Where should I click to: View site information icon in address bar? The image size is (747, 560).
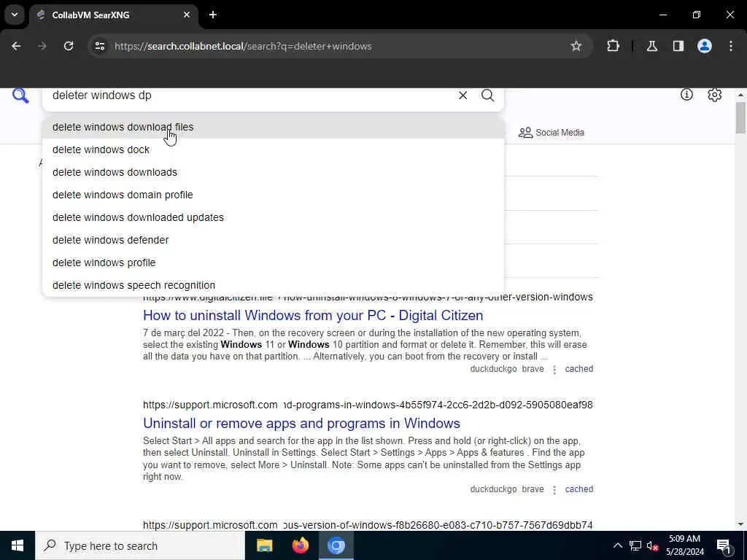click(99, 46)
